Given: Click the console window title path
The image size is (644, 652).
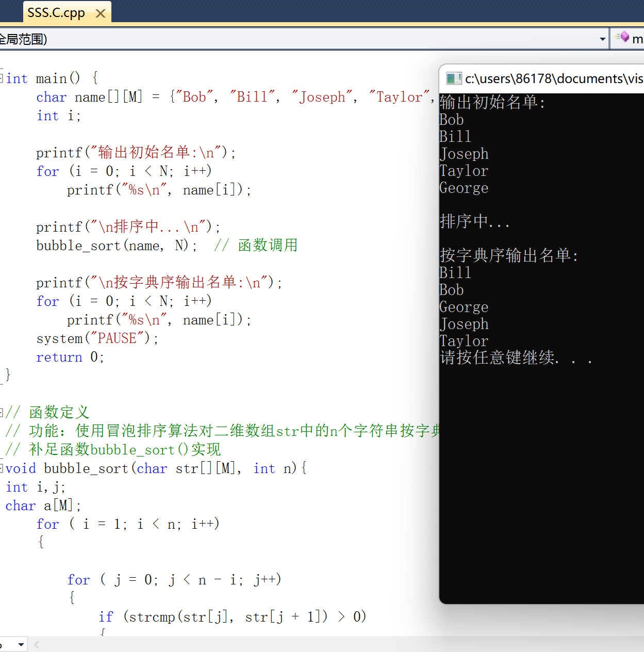Looking at the screenshot, I should click(554, 78).
